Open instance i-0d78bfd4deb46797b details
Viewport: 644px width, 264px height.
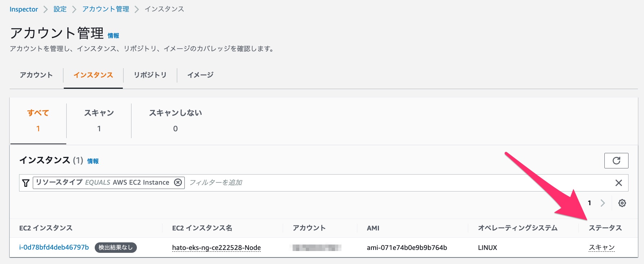point(53,247)
